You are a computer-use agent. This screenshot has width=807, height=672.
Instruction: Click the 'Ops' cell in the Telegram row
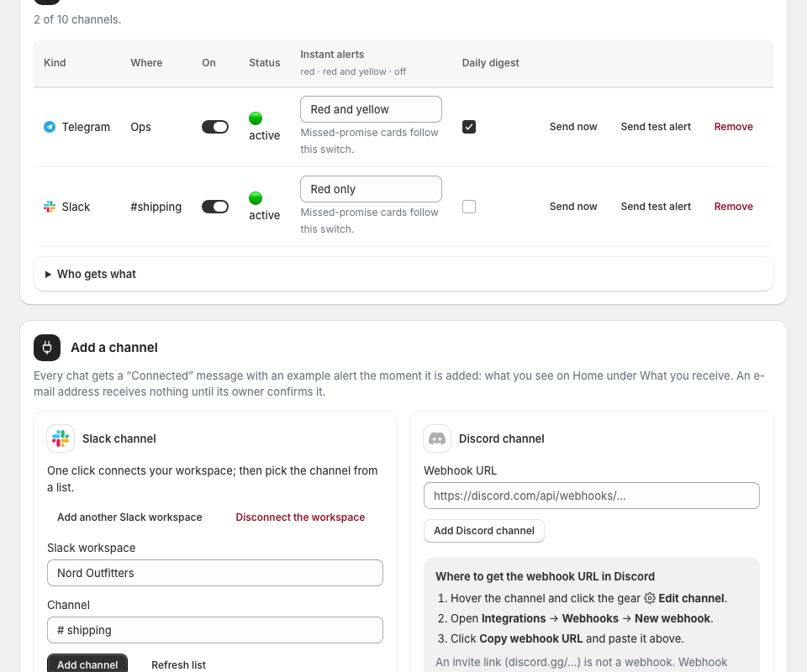pyautogui.click(x=140, y=127)
